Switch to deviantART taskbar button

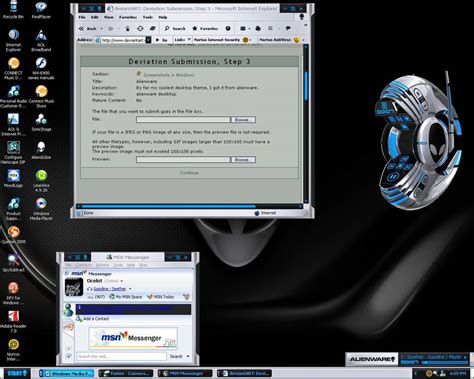pyautogui.click(x=244, y=374)
